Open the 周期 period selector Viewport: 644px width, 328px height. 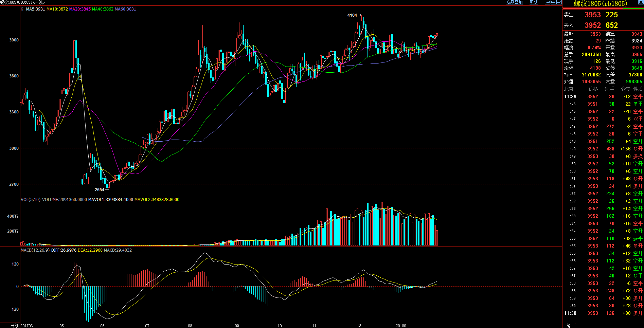point(534,2)
